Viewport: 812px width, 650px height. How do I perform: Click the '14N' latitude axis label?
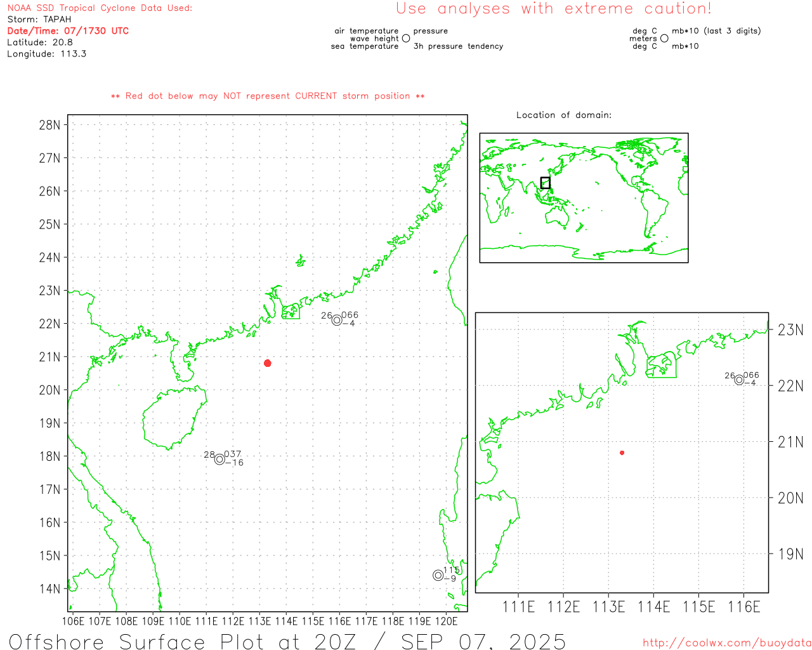(50, 589)
